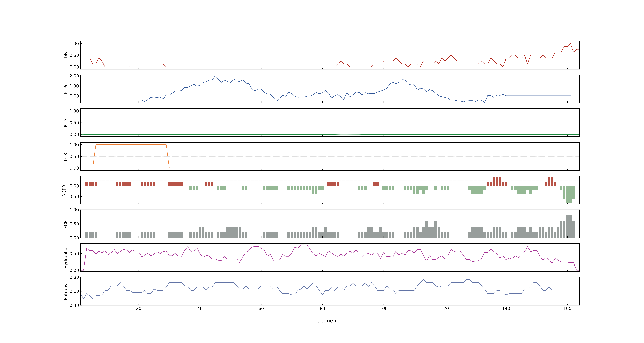644x343 pixels.
Task: Click the x-axis tick label 120
Action: click(x=445, y=309)
